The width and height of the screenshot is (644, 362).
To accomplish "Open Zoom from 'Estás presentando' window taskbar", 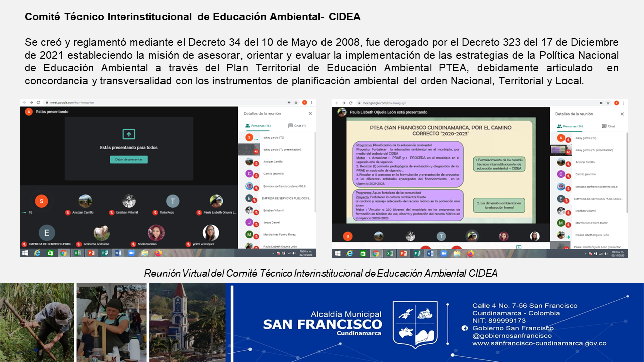I will coord(131,253).
